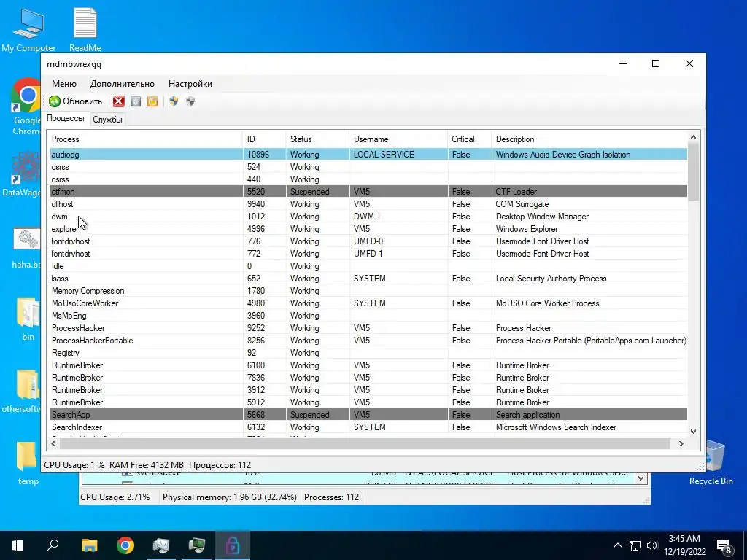747x560 pixels.
Task: Click the process list scroll-down arrow
Action: point(693,432)
